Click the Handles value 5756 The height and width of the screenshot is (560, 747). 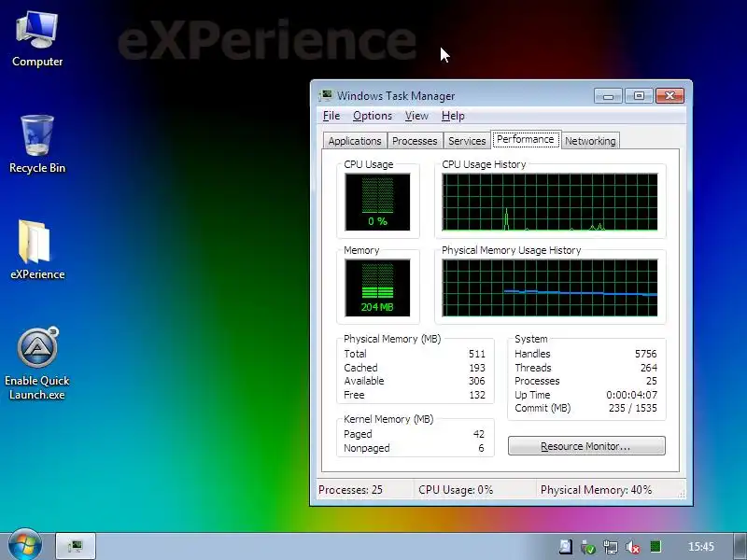tap(645, 354)
